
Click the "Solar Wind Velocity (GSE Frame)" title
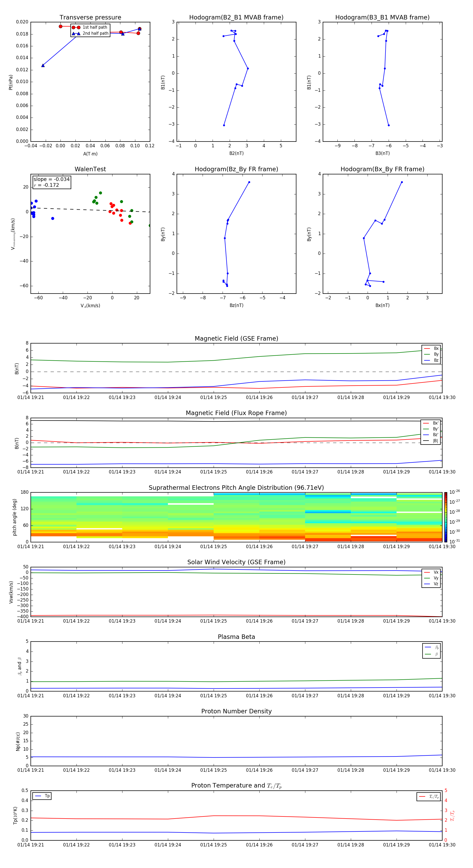point(236,562)
